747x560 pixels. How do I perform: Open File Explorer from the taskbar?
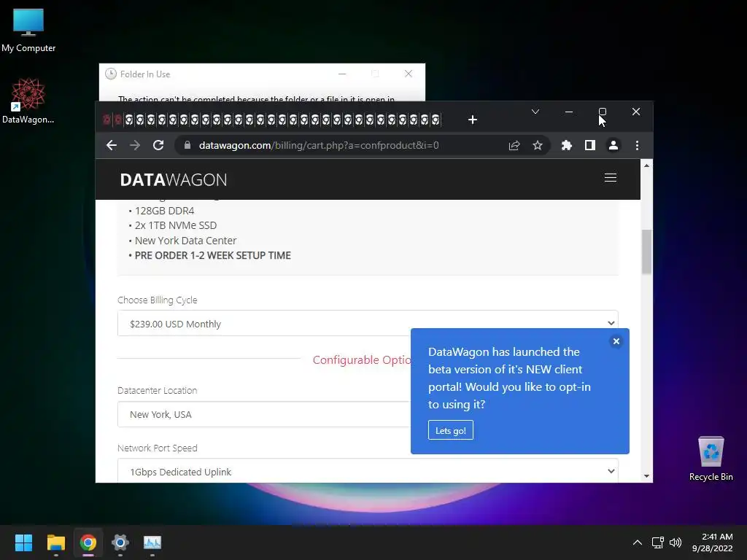tap(55, 542)
